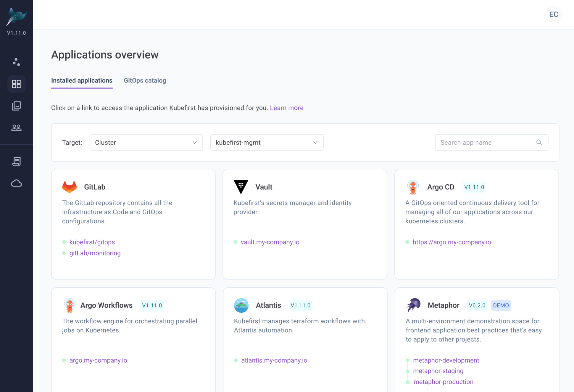Click the Kubefirst ray logo in sidebar
The image size is (574, 392).
click(x=16, y=17)
